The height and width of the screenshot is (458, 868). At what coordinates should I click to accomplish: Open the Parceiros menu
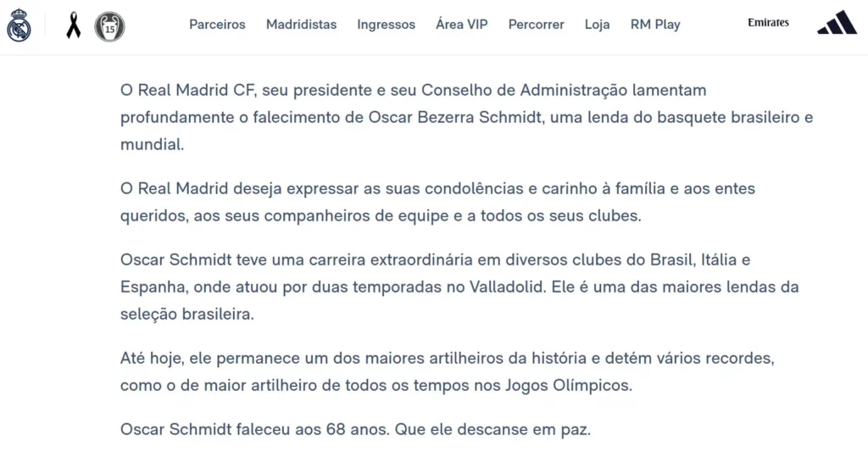click(217, 25)
